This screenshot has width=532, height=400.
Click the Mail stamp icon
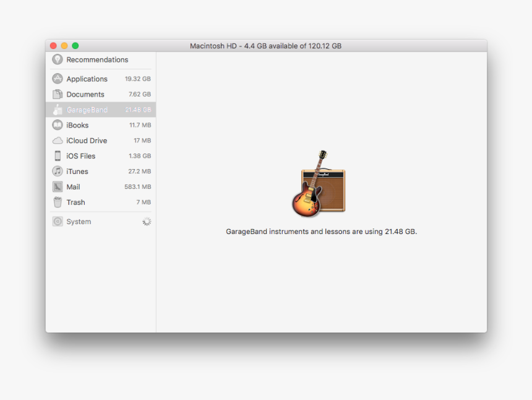click(x=58, y=187)
